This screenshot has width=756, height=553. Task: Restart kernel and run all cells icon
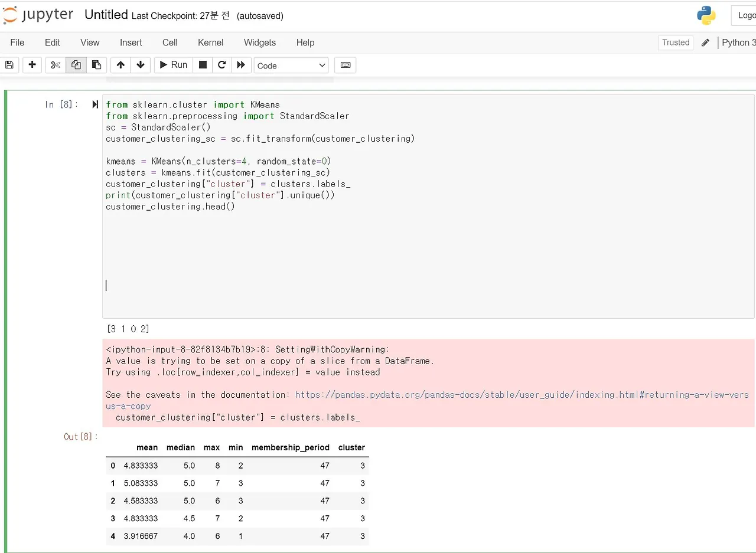point(241,65)
